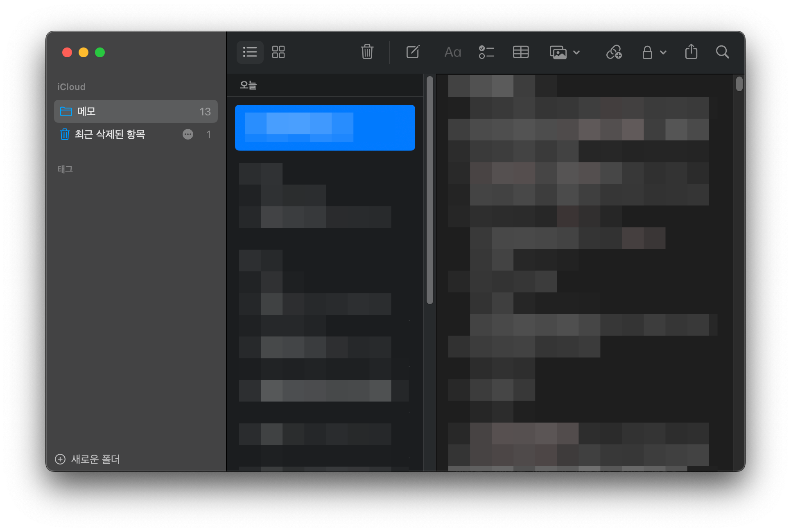Click the add link collaboration icon
791x532 pixels.
click(x=614, y=52)
